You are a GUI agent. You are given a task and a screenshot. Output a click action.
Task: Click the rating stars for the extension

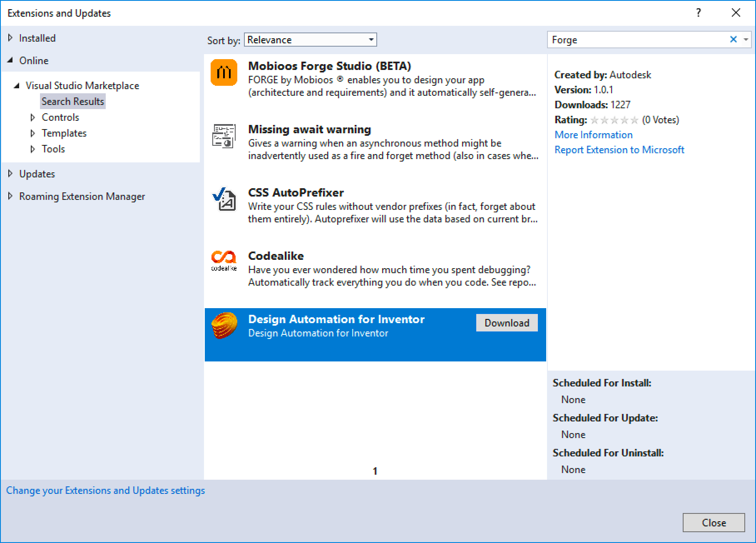[x=614, y=120]
